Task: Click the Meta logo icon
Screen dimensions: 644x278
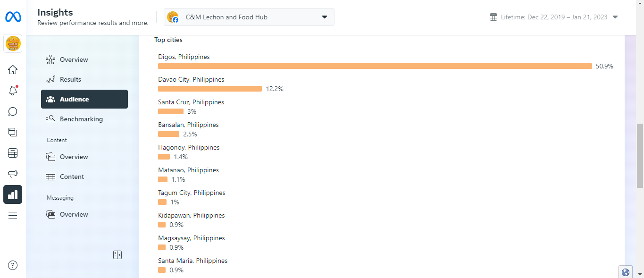Action: tap(13, 17)
